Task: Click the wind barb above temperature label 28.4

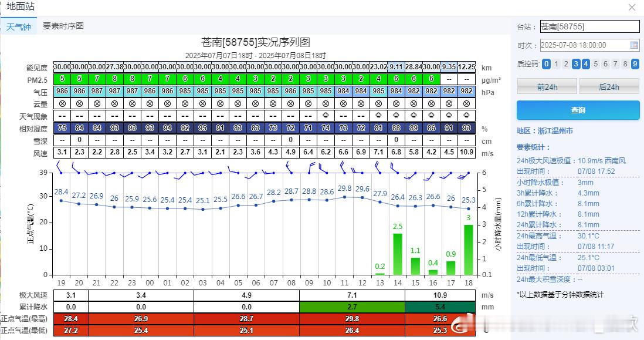Action: pos(59,167)
